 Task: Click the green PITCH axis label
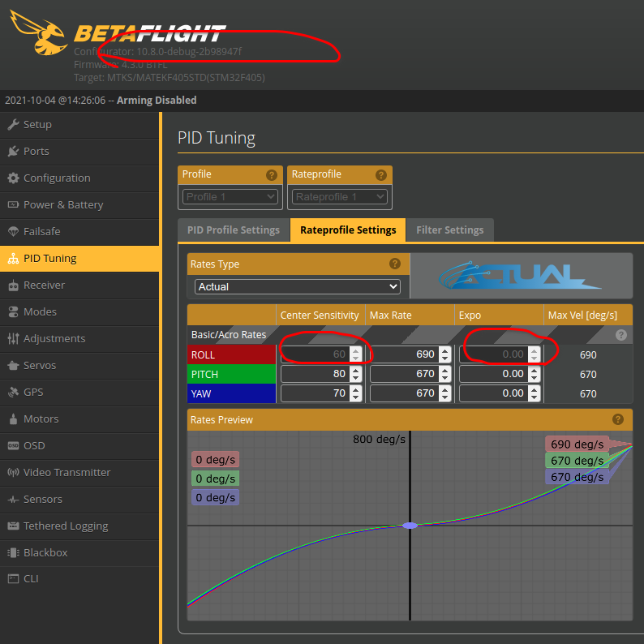pos(231,374)
